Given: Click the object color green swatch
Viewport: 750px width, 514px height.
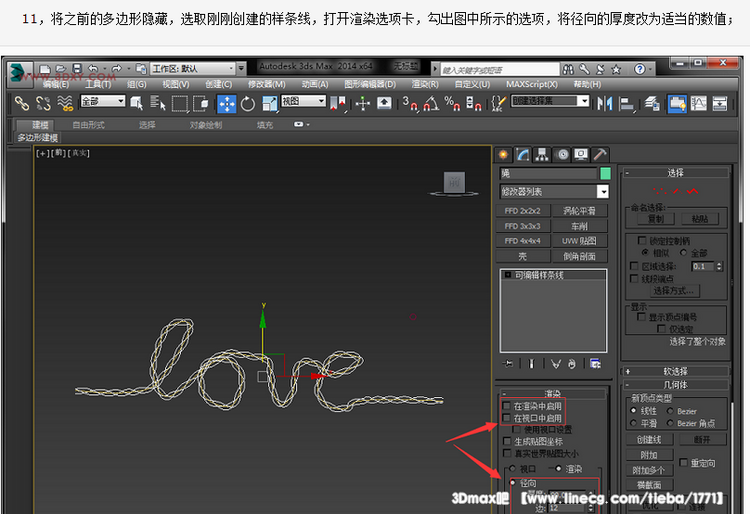Looking at the screenshot, I should coord(605,173).
